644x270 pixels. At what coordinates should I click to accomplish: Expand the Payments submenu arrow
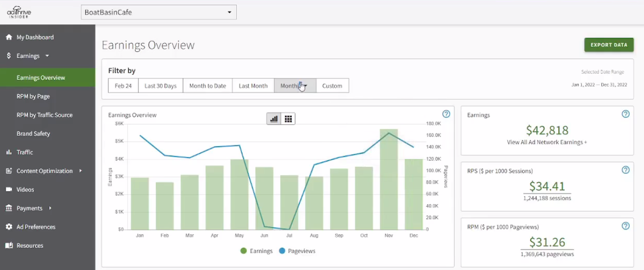pos(50,208)
